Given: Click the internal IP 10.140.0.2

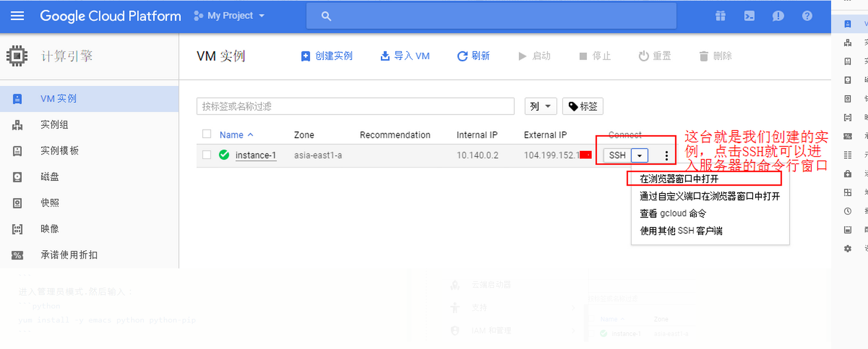Looking at the screenshot, I should click(477, 155).
